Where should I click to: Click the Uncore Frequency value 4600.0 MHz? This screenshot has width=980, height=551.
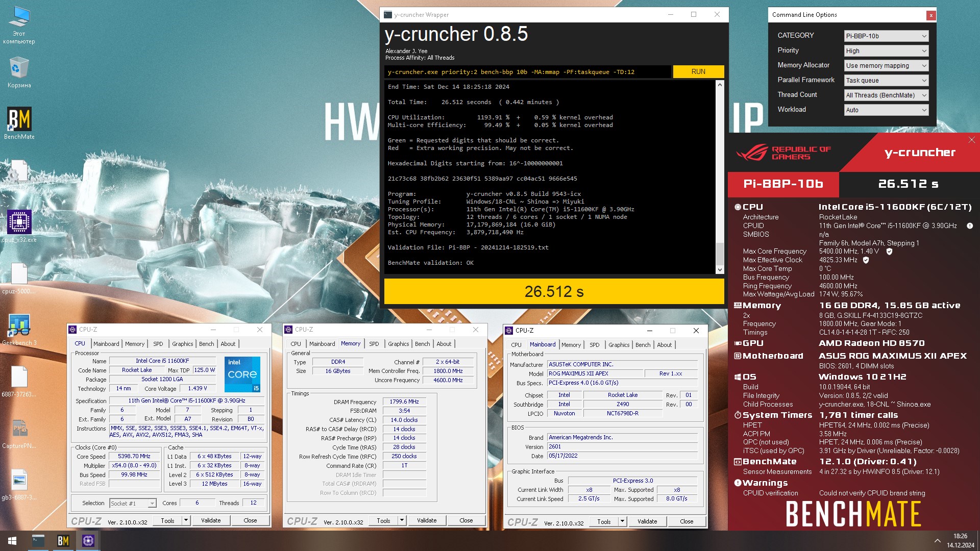(448, 381)
